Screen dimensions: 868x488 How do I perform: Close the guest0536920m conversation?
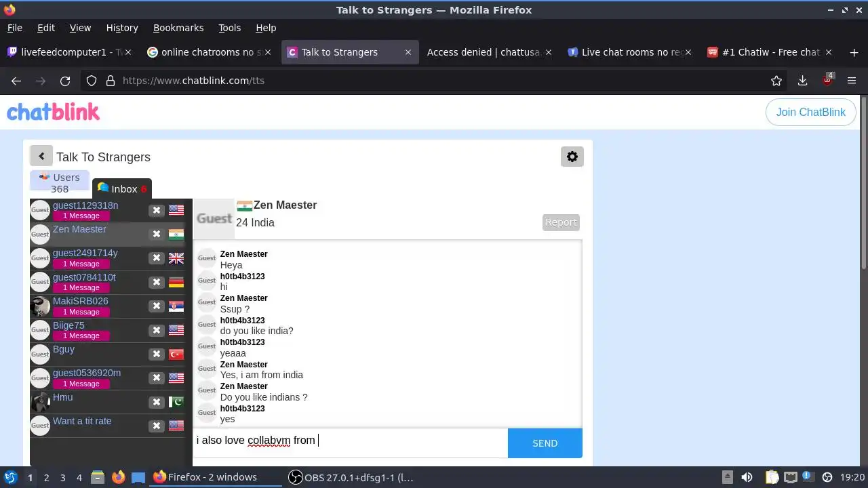[157, 378]
